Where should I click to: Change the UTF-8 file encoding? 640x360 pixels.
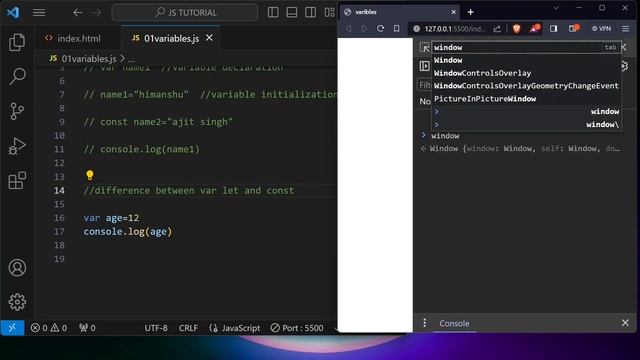pos(156,328)
